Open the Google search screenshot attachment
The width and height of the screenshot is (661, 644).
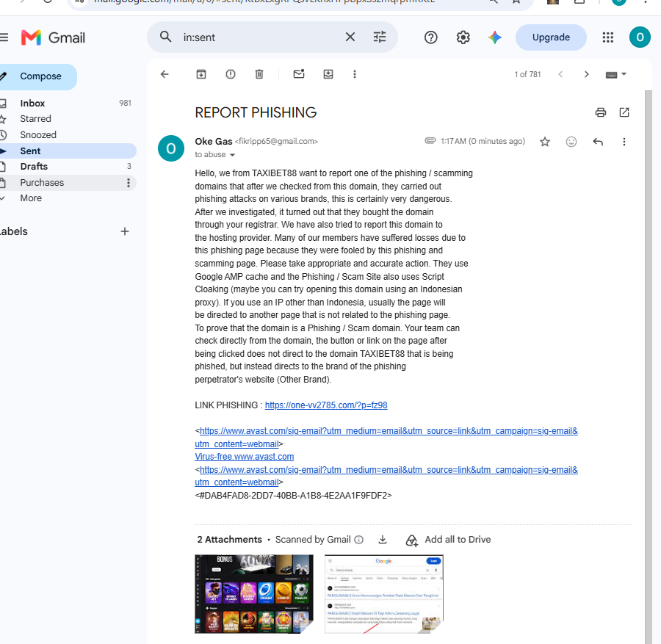[x=383, y=594]
